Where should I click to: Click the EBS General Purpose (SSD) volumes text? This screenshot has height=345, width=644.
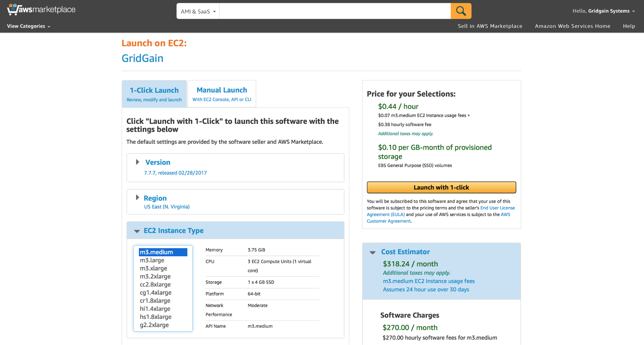[x=415, y=165]
